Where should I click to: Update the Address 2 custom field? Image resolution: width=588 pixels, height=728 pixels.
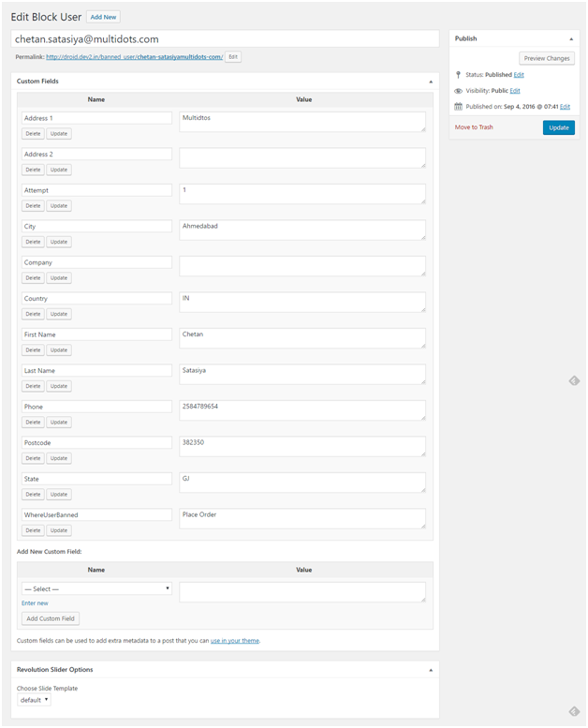coord(59,170)
